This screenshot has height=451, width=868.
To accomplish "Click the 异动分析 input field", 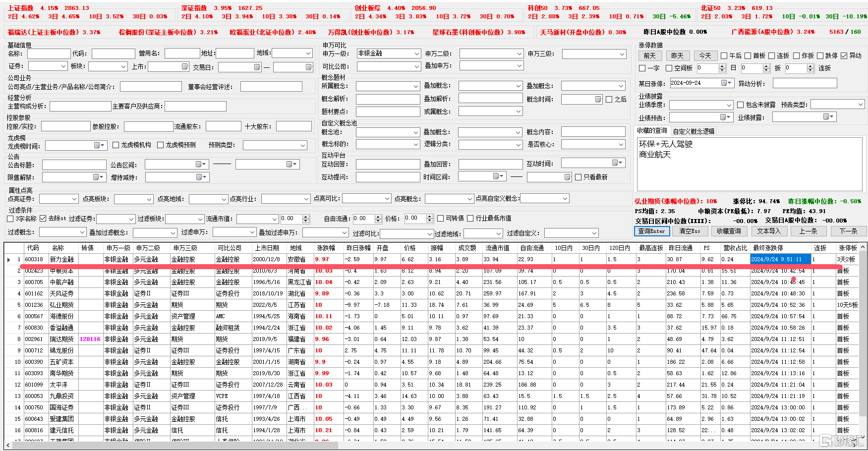I will coord(805,83).
